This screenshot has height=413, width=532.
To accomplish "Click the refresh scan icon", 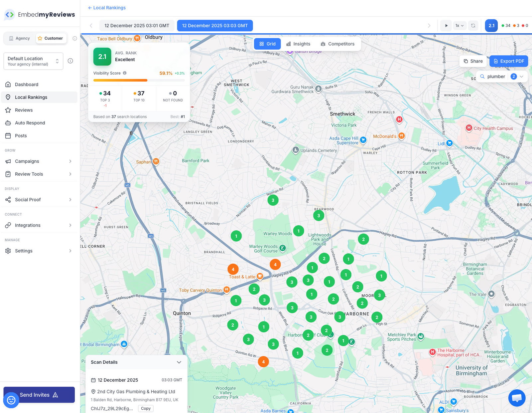I will [473, 26].
